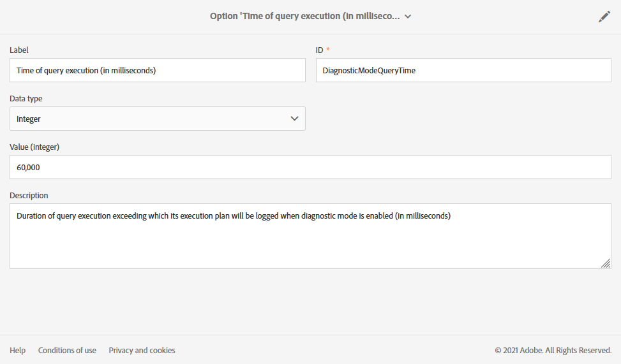Click the Adobe copyright notice
The image size is (621, 364).
pyautogui.click(x=553, y=350)
